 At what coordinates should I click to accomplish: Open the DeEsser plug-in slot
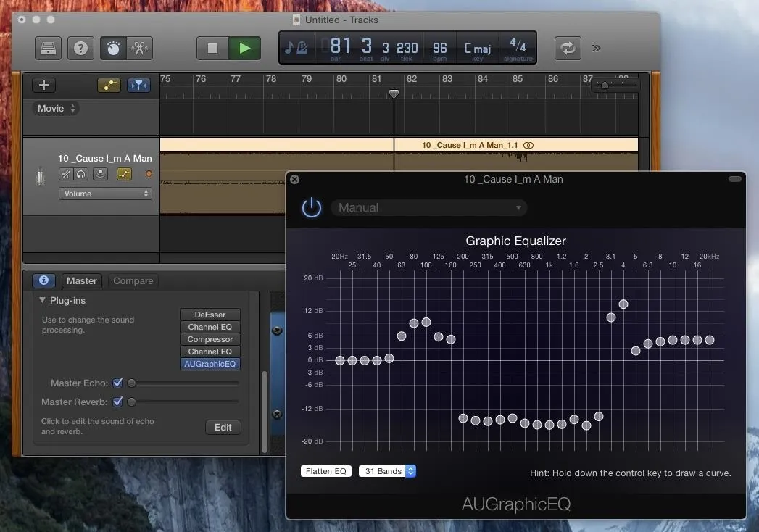(210, 315)
